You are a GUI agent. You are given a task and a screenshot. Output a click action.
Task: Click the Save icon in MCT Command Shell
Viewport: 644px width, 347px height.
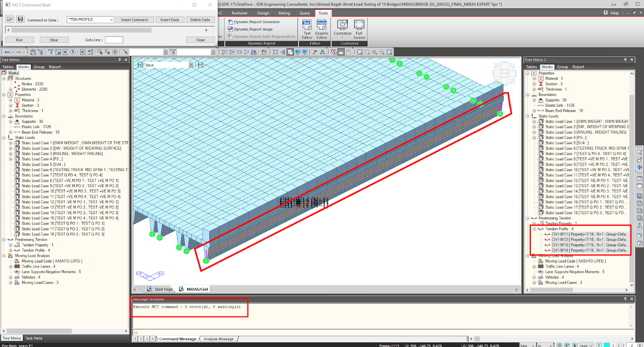tap(20, 19)
